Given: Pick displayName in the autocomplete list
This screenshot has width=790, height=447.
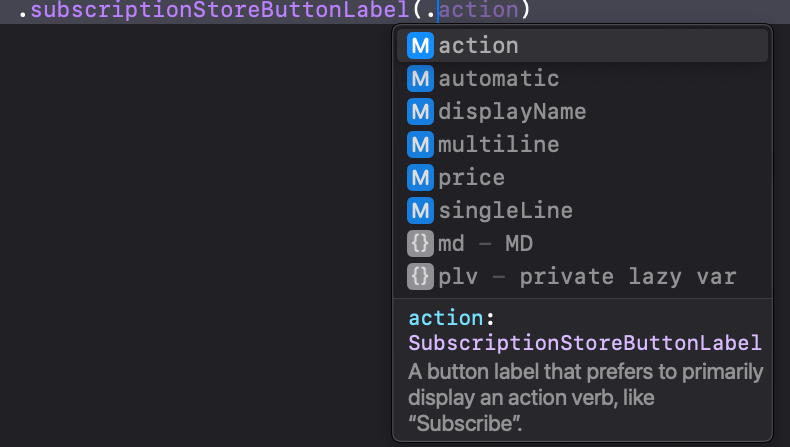Looking at the screenshot, I should click(x=582, y=111).
